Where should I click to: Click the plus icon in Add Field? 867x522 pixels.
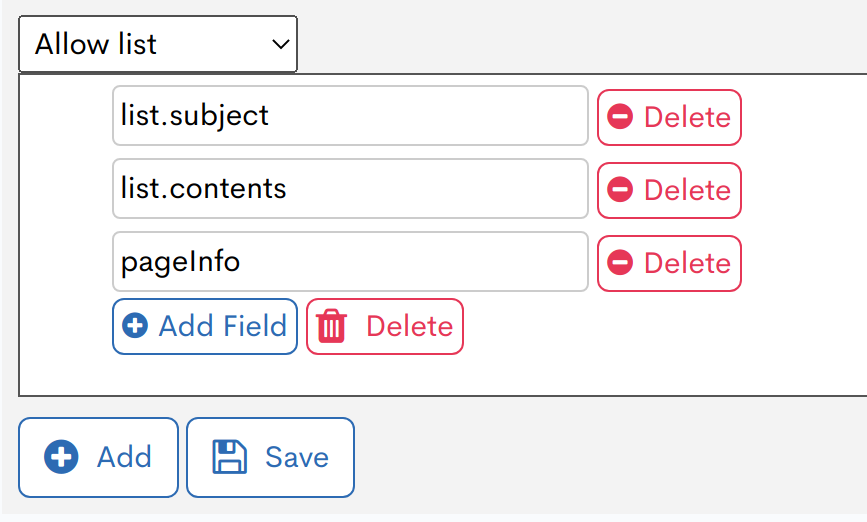tap(135, 326)
